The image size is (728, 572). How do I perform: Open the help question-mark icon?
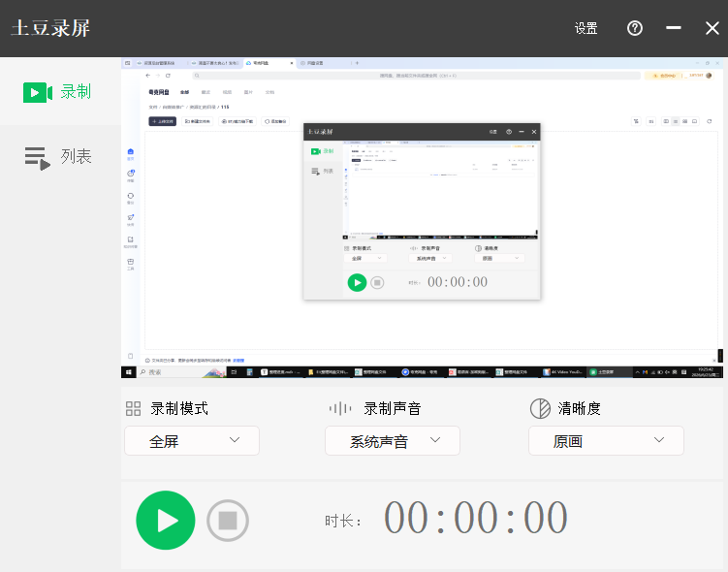tap(635, 28)
